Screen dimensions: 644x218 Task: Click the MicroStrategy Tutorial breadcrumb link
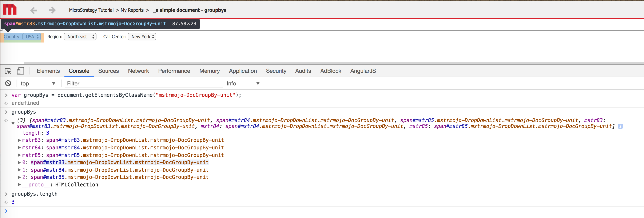pos(91,10)
